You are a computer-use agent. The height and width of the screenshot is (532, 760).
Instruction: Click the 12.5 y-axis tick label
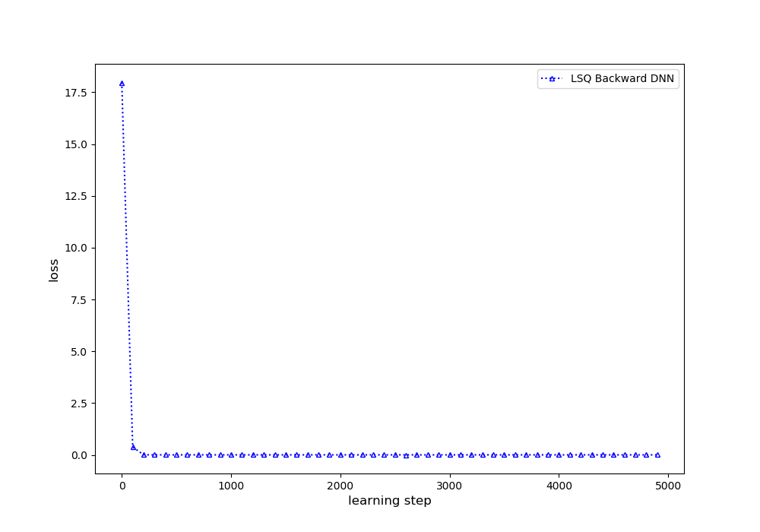[x=75, y=196]
